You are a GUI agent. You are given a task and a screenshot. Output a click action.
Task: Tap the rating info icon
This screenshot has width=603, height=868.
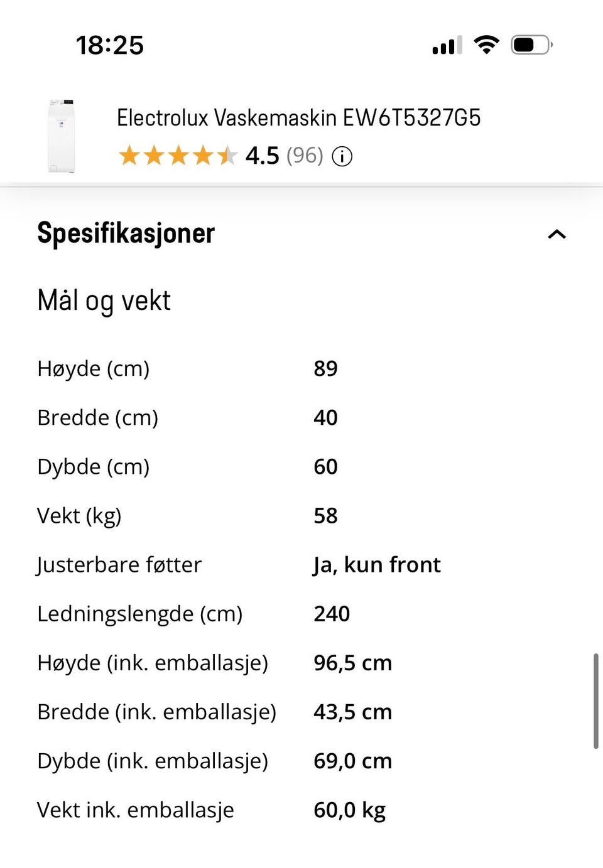click(x=342, y=156)
